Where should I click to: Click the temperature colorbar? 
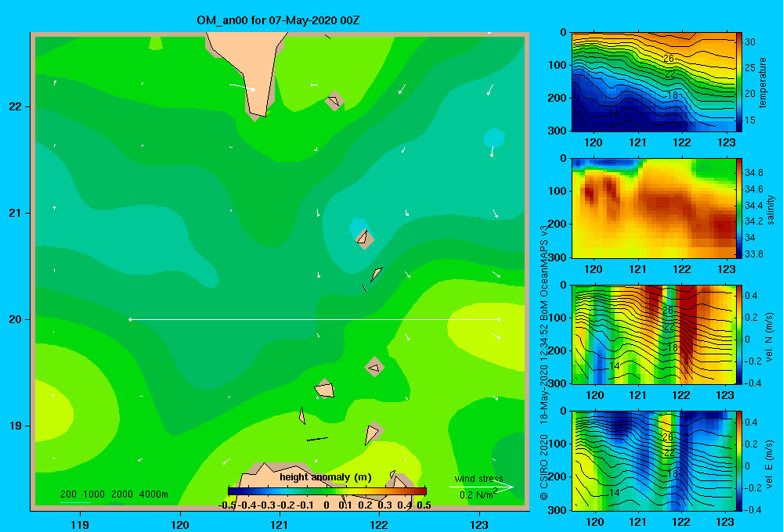(x=739, y=82)
